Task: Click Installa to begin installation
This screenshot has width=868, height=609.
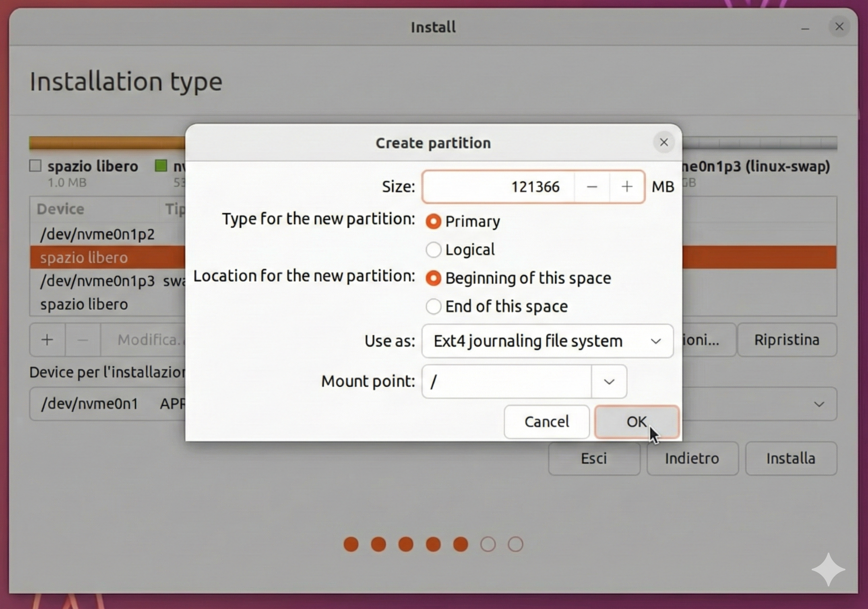Action: (x=791, y=458)
